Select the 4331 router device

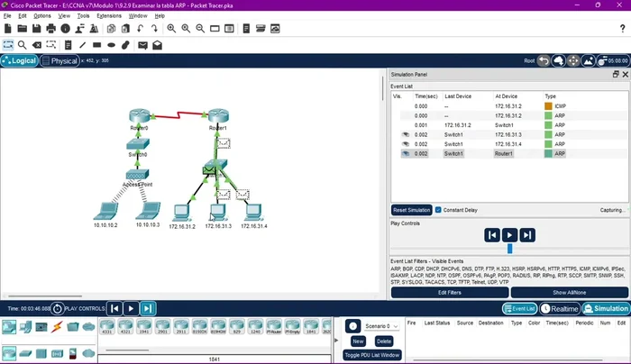point(106,327)
